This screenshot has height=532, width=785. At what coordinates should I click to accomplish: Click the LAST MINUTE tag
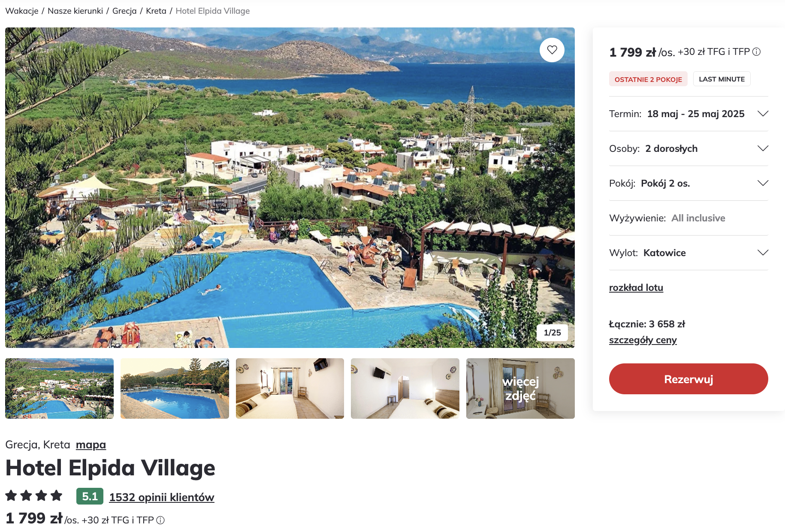tap(722, 79)
